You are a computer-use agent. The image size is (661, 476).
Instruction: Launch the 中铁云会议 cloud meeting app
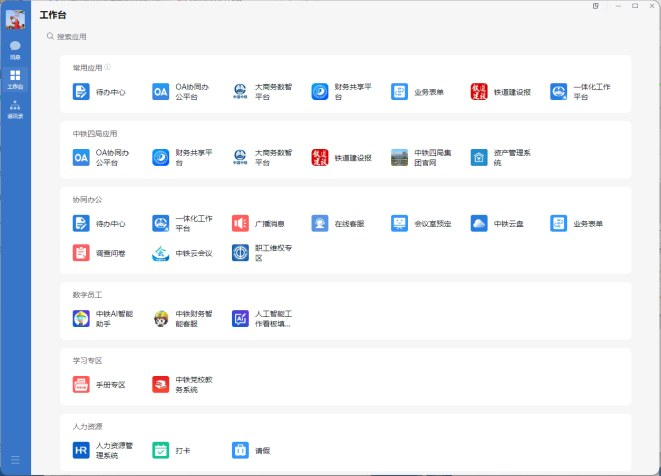coord(161,253)
